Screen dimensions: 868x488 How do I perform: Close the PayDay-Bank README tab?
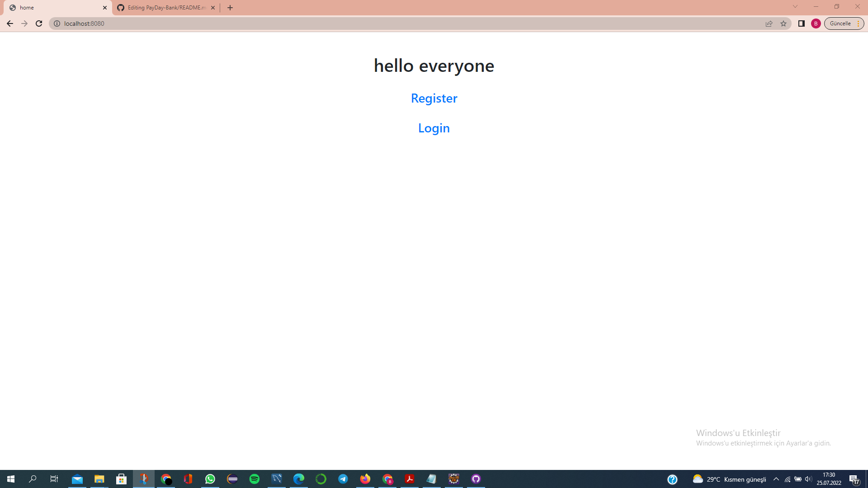coord(213,8)
